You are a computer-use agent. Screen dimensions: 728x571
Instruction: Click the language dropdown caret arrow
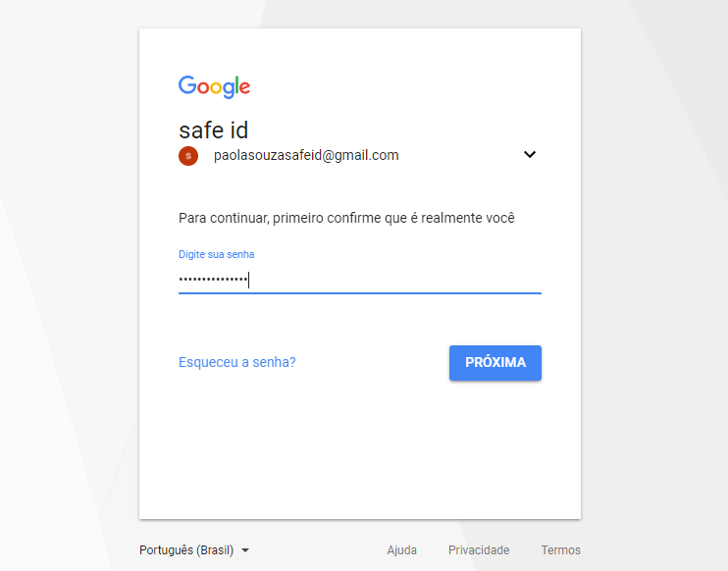[x=245, y=550]
